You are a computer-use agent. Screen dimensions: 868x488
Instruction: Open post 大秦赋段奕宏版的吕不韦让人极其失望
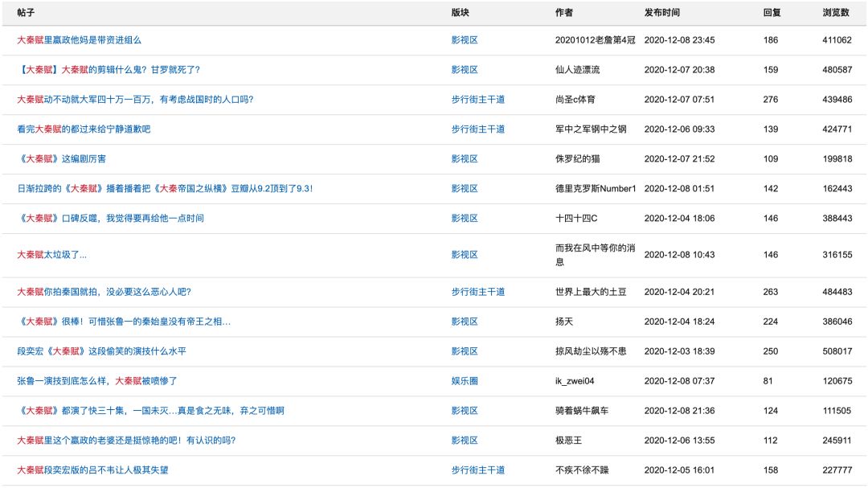pyautogui.click(x=92, y=470)
